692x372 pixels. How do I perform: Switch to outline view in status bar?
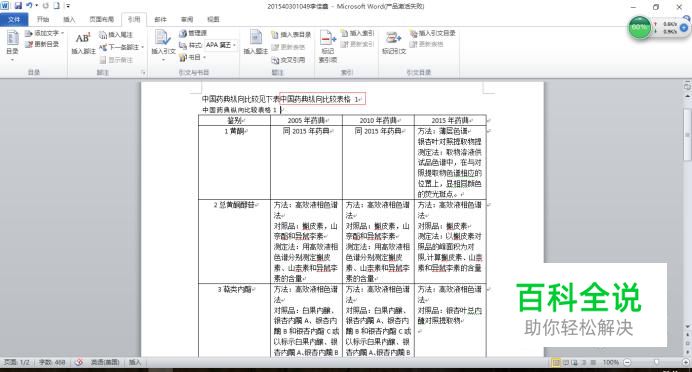(x=584, y=363)
